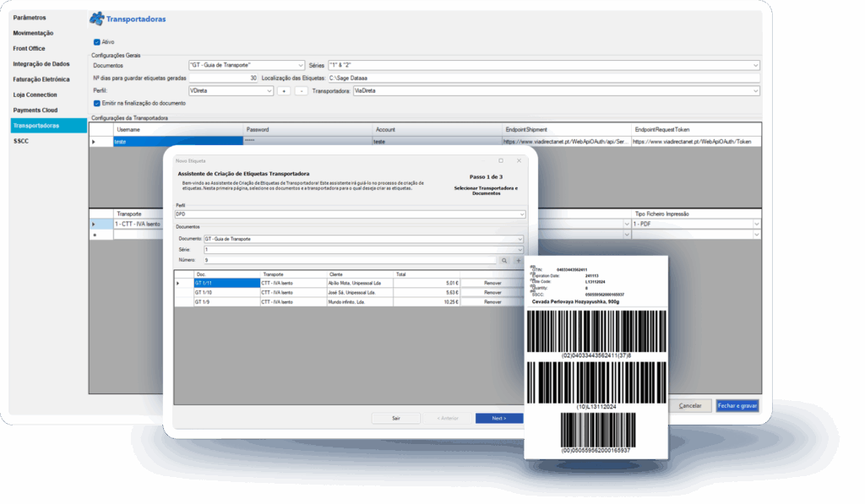This screenshot has width=865, height=504.
Task: Click the Número input field in the wizard
Action: (x=351, y=260)
